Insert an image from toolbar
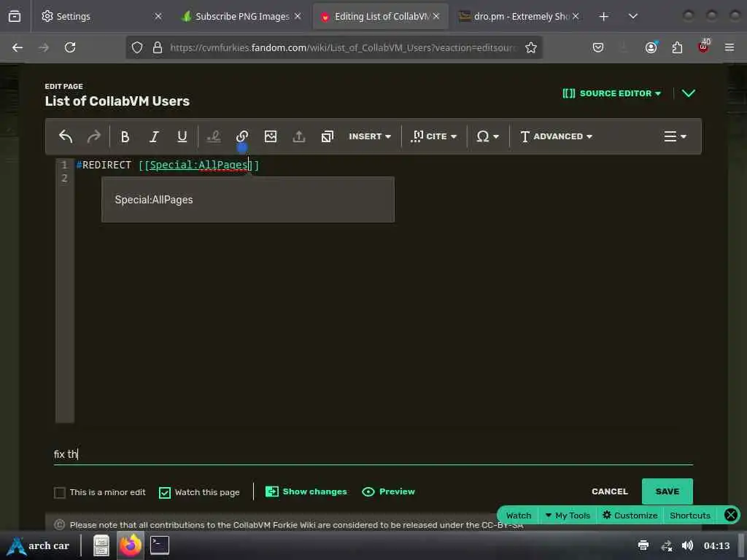The height and width of the screenshot is (560, 747). (x=271, y=136)
